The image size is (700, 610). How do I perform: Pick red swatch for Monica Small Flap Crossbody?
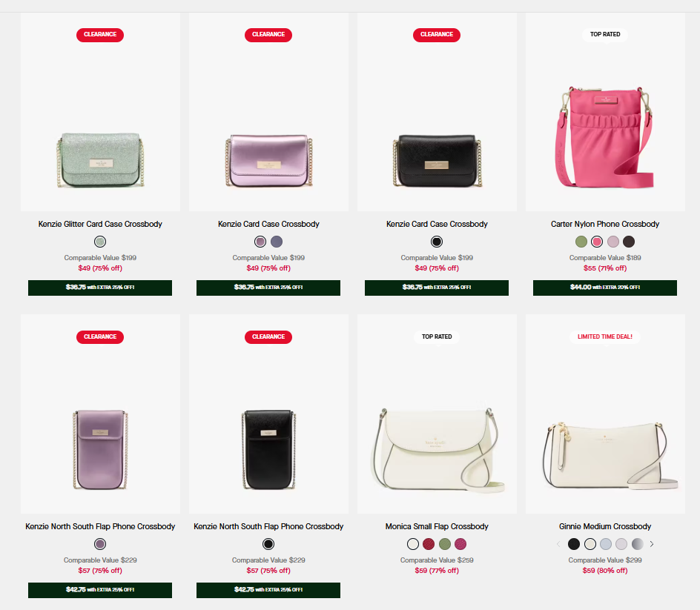point(429,544)
